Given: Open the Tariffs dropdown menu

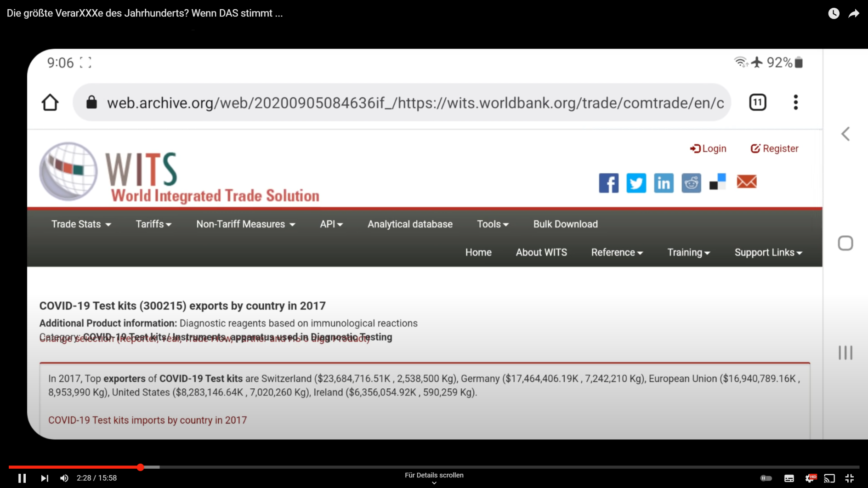Looking at the screenshot, I should coord(153,224).
